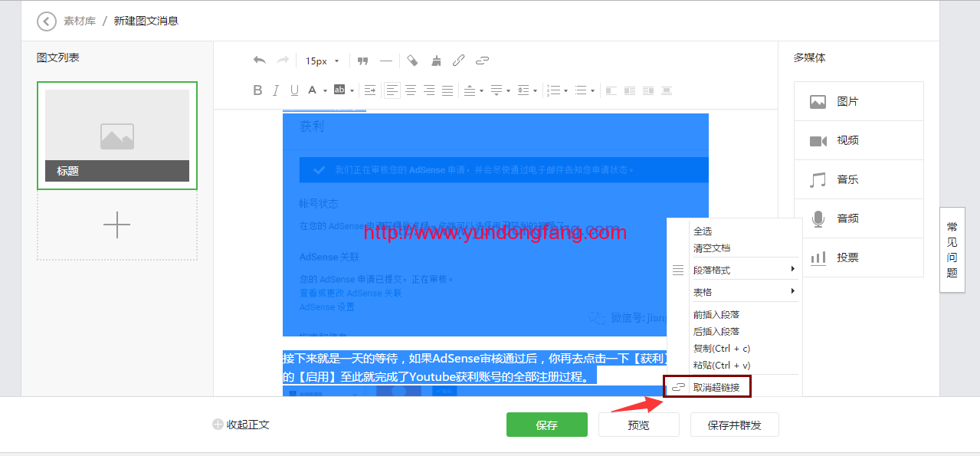Viewport: 980px width, 456px height.
Task: Set line height spacing
Action: coord(523,90)
